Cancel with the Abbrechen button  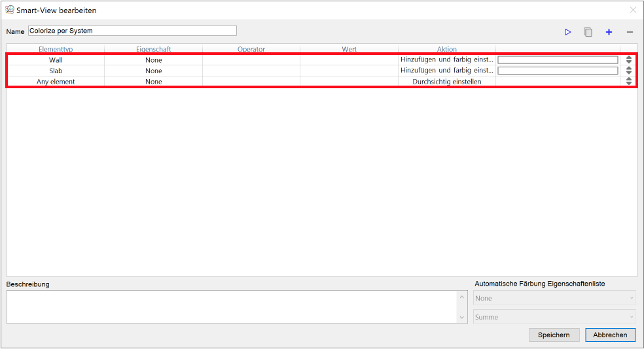point(611,335)
